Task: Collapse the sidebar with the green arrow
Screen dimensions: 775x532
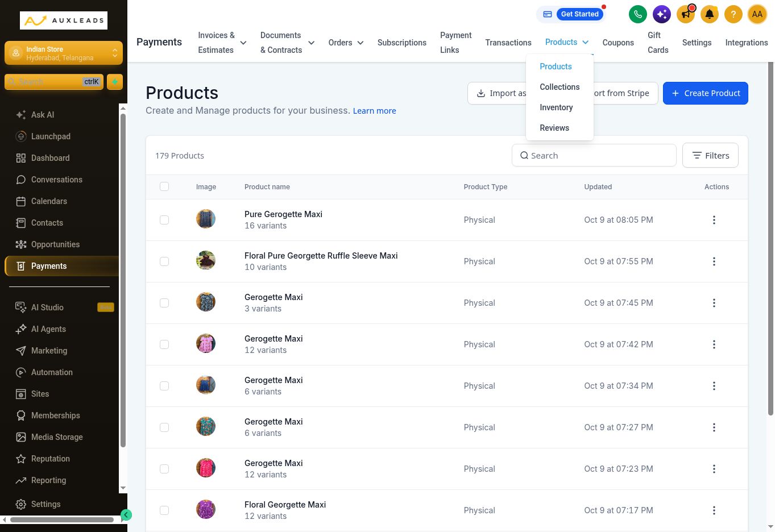Action: click(126, 515)
